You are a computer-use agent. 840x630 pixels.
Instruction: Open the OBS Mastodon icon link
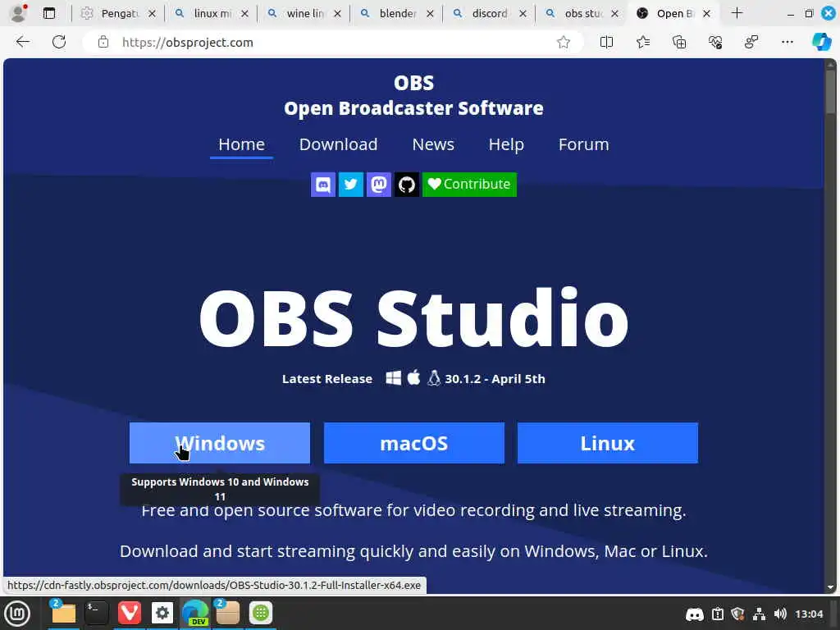click(x=379, y=185)
